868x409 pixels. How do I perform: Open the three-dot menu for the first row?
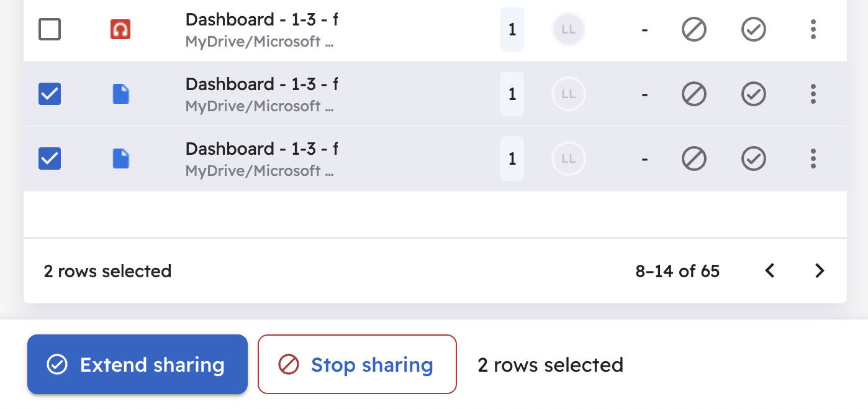(x=813, y=29)
